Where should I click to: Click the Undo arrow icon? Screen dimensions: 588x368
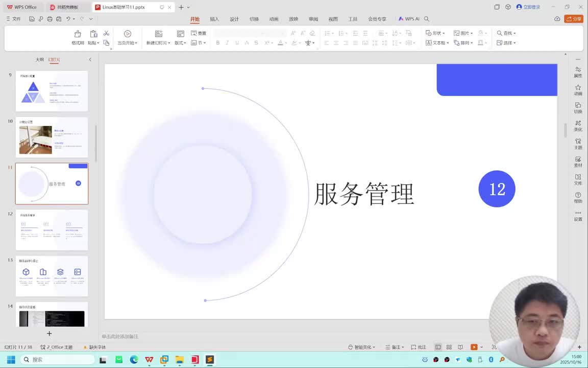[68, 19]
